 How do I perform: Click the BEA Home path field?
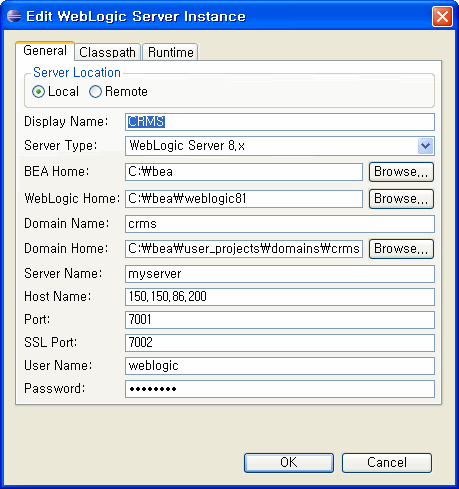coord(244,172)
